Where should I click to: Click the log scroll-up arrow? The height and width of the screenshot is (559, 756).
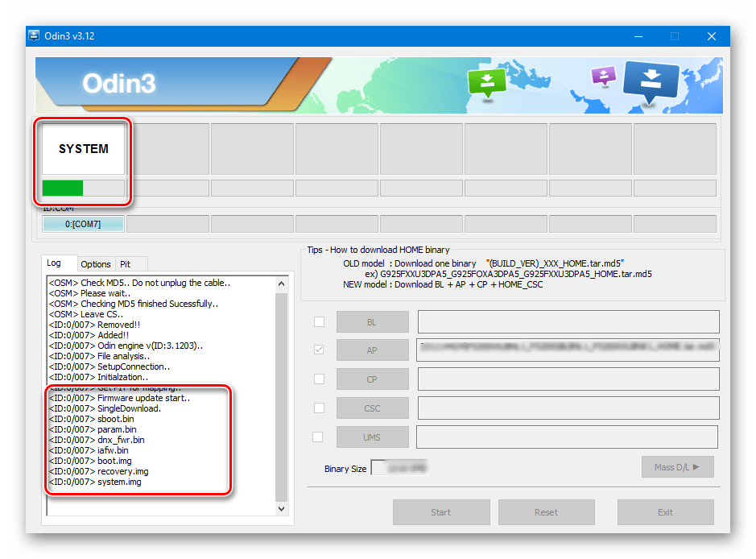point(282,284)
